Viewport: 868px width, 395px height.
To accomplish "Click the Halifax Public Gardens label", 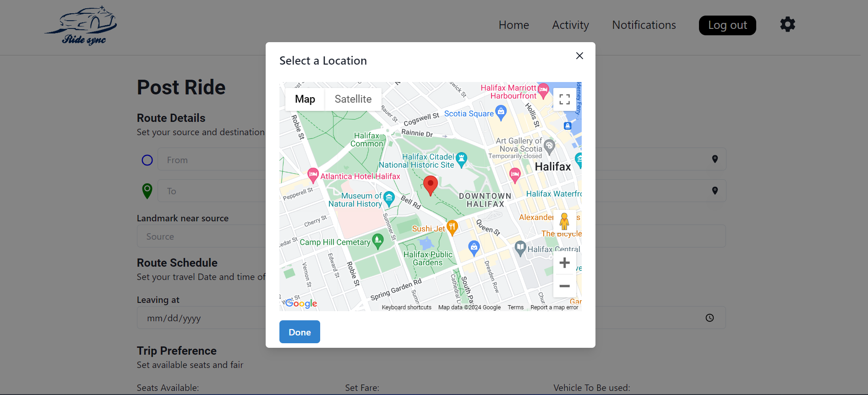I will pyautogui.click(x=428, y=258).
